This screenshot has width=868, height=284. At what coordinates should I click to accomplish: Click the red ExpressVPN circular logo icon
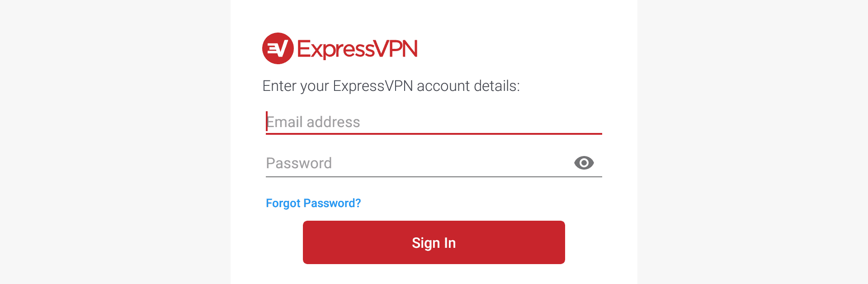(x=278, y=48)
